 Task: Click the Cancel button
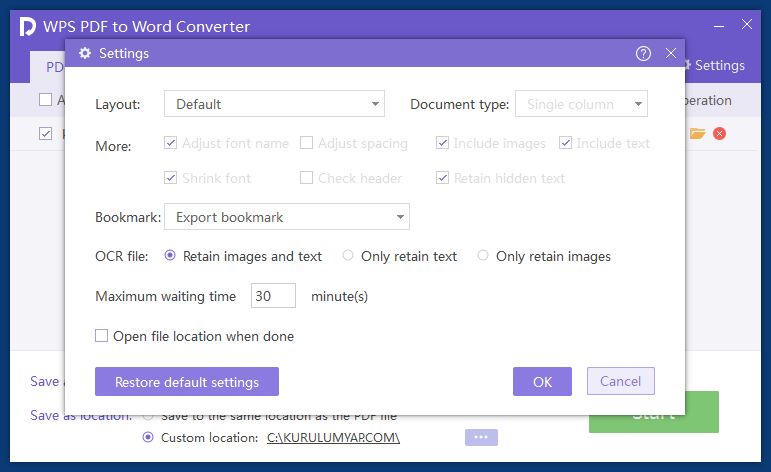[x=621, y=381]
